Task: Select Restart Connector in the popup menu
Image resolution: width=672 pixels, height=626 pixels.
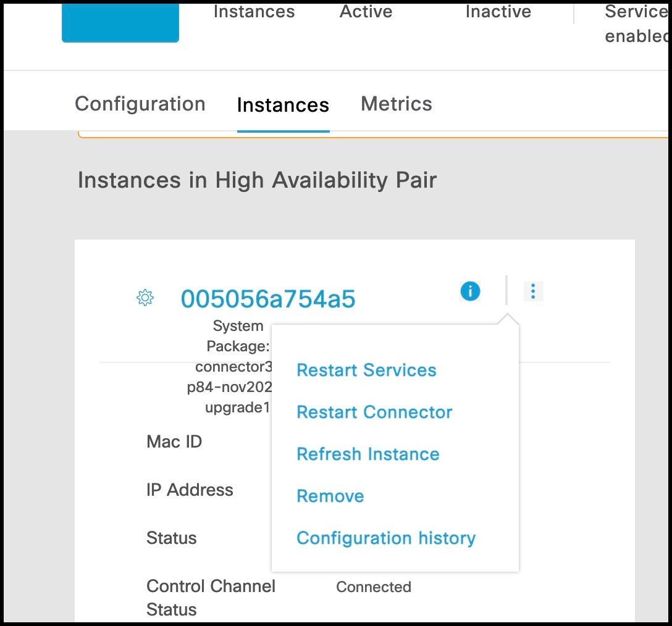Action: pos(374,412)
